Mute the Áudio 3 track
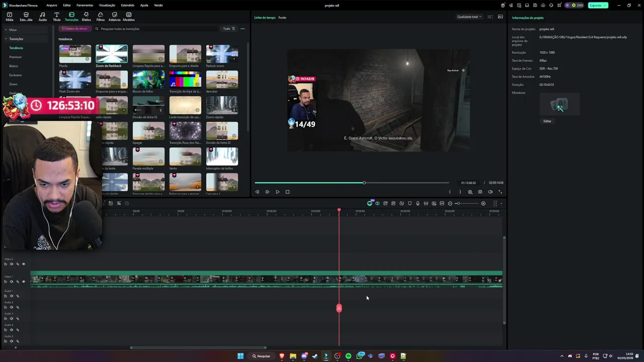The image size is (644, 362). pos(12,318)
